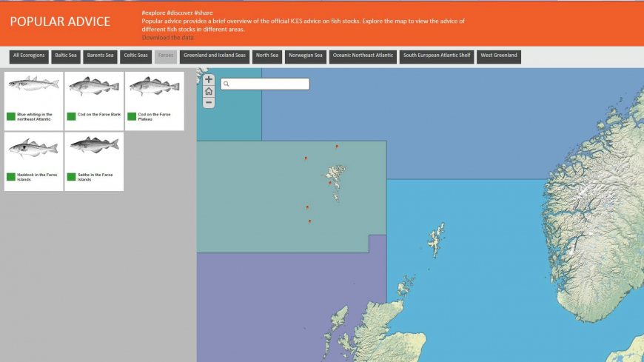The width and height of the screenshot is (644, 362).
Task: Open the Cod on the Faroe Bank card
Action: click(x=94, y=101)
